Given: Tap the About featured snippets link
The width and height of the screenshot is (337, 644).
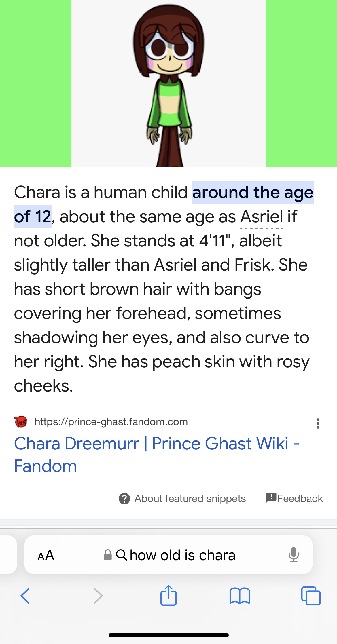Looking at the screenshot, I should point(190,499).
